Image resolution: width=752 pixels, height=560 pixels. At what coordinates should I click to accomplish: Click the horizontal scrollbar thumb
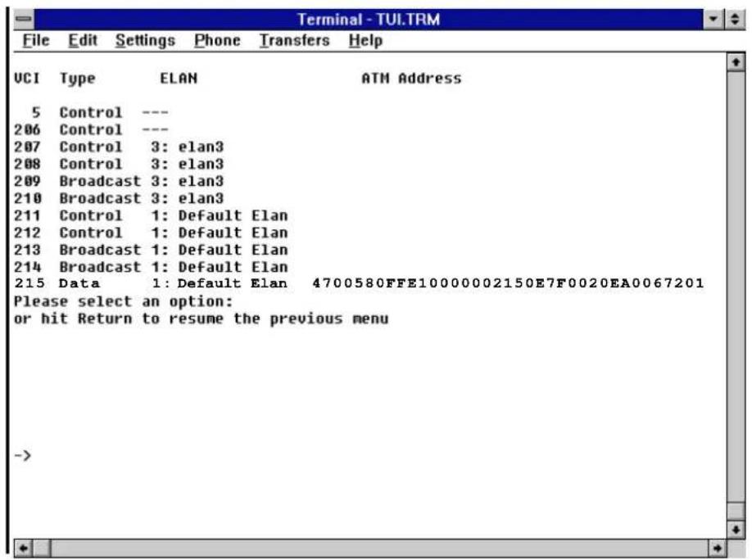coord(42,548)
